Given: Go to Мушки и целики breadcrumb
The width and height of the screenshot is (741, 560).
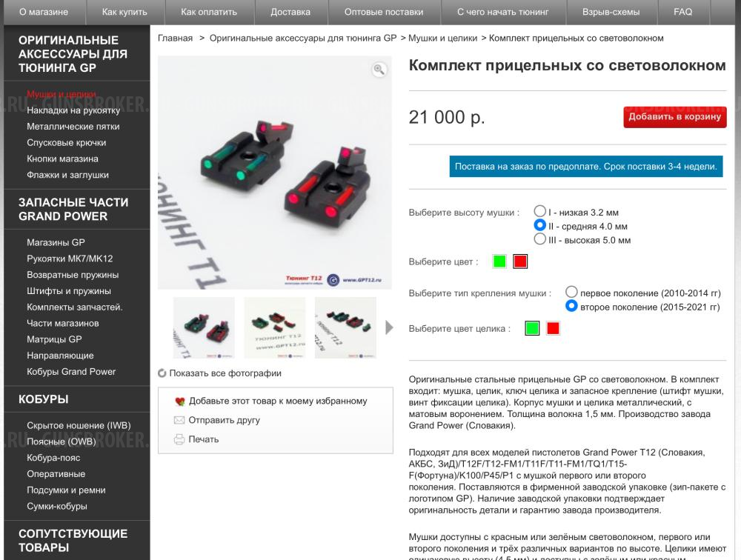Looking at the screenshot, I should click(x=443, y=39).
